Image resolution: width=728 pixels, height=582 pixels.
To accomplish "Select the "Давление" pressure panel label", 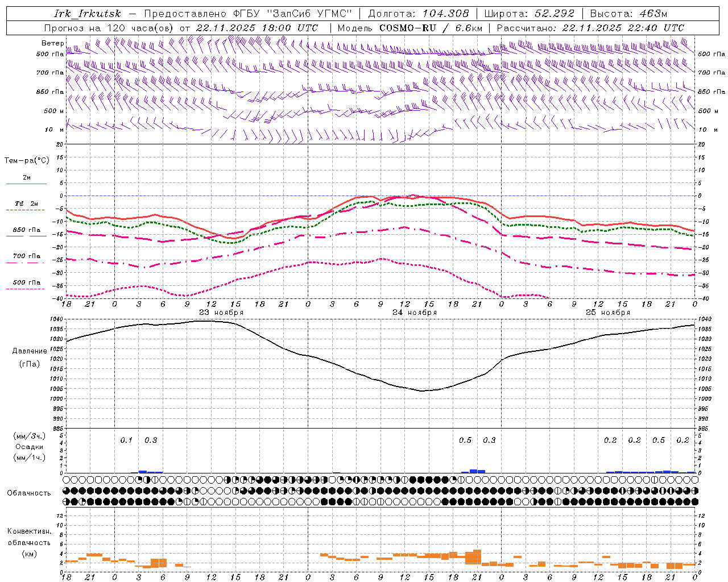I will 30,351.
